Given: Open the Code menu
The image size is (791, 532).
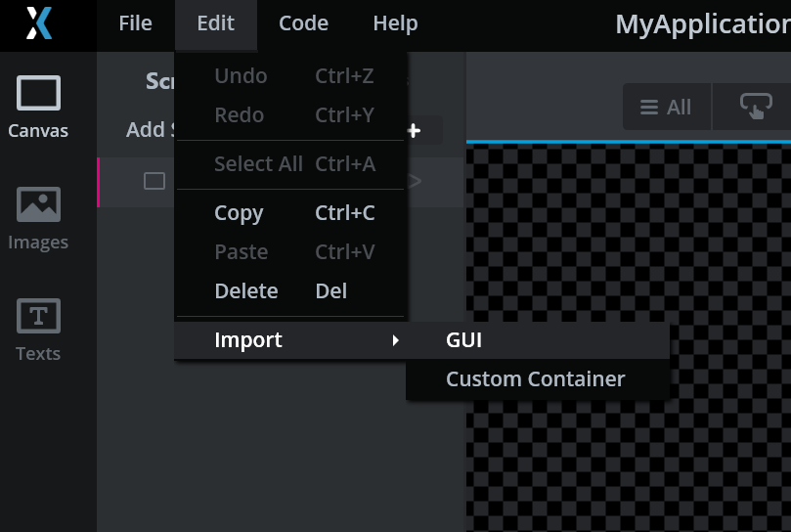Looking at the screenshot, I should 304,23.
